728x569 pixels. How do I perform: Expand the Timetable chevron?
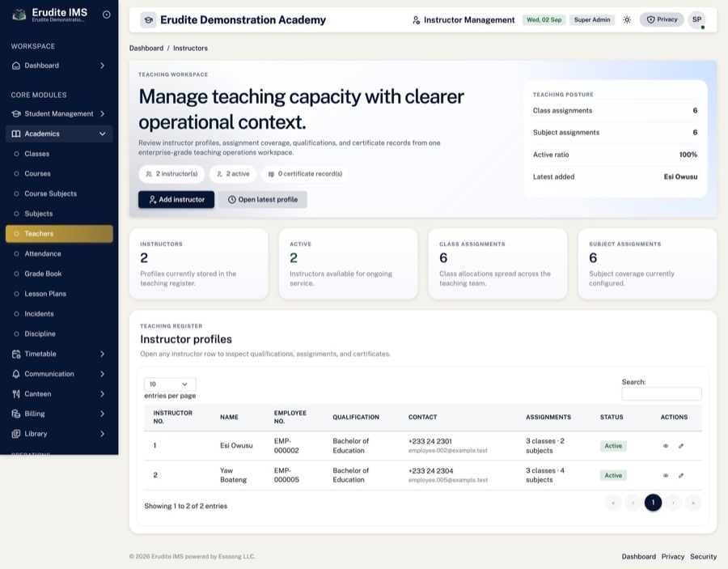102,354
